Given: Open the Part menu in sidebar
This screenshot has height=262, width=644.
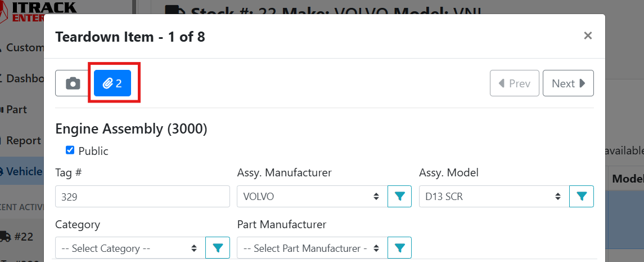Looking at the screenshot, I should coord(17,109).
